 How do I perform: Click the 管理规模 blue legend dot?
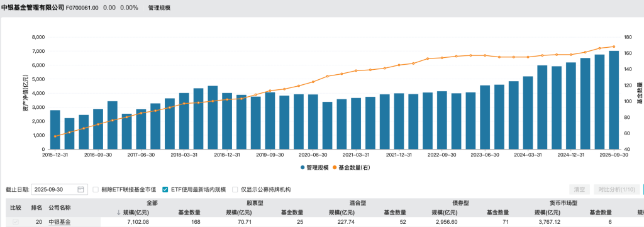(303, 167)
